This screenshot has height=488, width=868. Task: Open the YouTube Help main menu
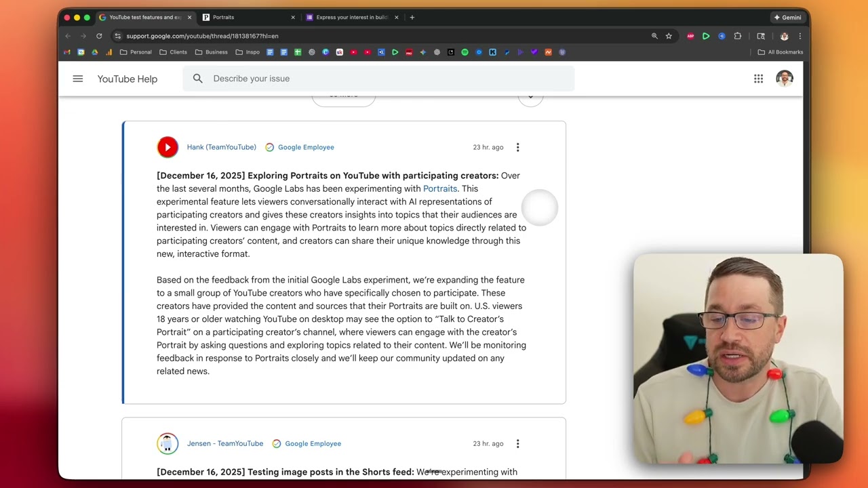coord(78,79)
